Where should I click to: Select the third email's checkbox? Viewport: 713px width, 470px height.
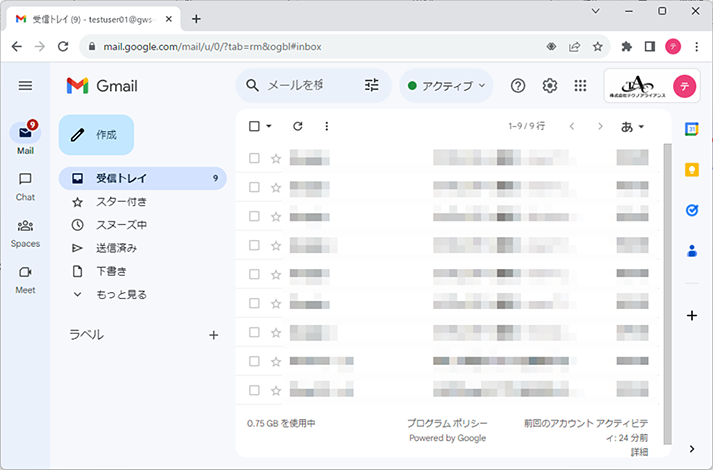coord(254,216)
